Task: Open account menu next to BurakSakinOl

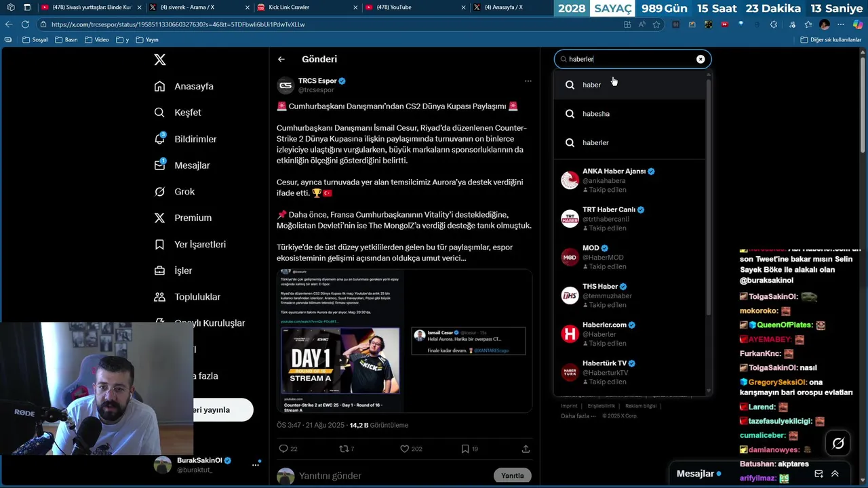Action: [256, 464]
